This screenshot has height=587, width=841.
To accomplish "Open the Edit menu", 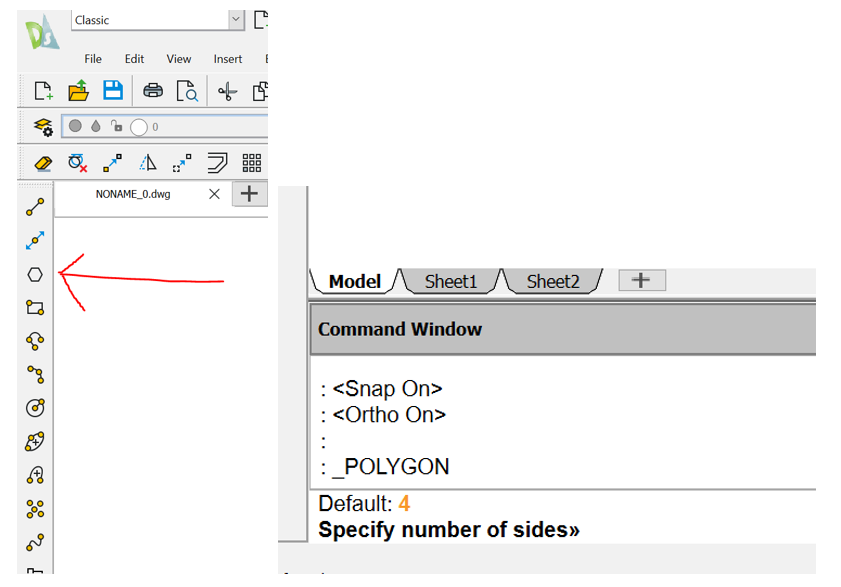I will 134,59.
